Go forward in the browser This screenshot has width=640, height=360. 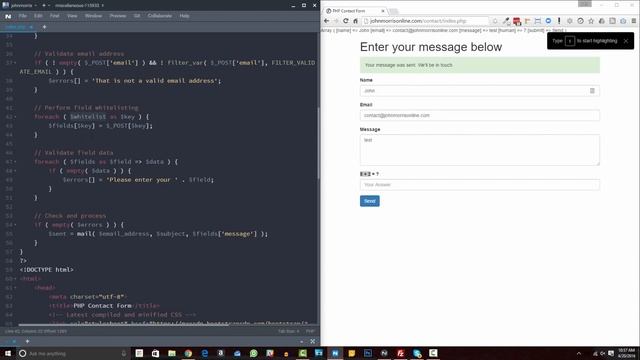(x=336, y=21)
